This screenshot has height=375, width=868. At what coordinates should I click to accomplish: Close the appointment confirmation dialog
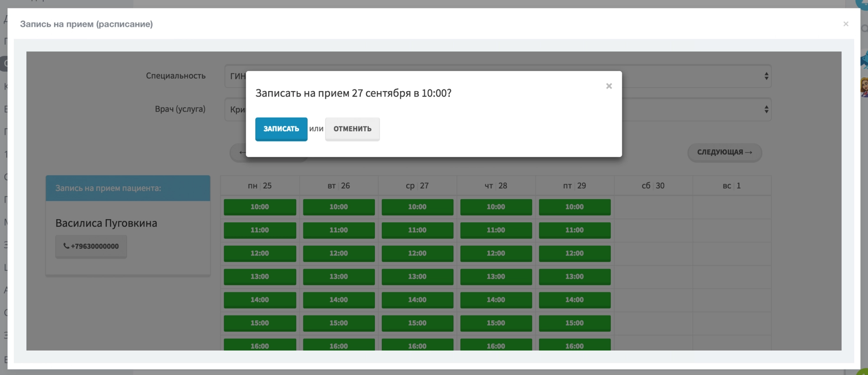click(609, 86)
